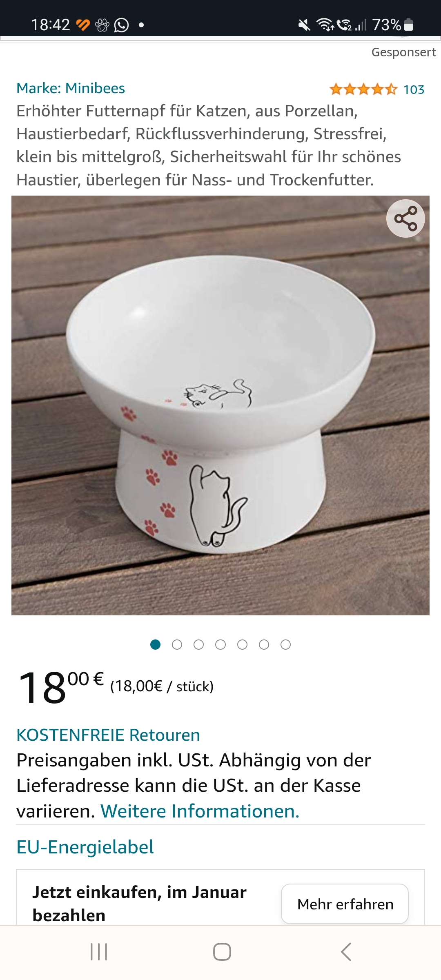441x980 pixels.
Task: Tap the cat bowl product image
Action: click(x=220, y=405)
